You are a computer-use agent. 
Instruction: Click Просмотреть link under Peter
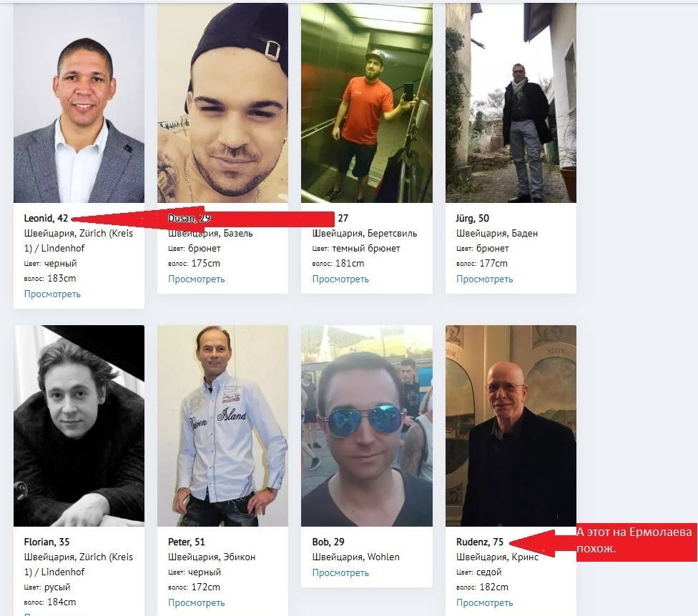coord(196,602)
